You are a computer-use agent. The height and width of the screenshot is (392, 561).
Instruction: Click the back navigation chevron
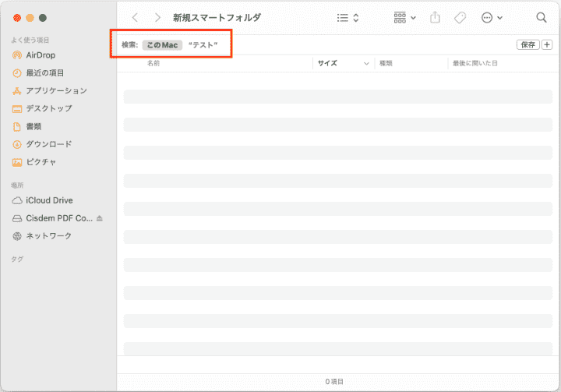(x=135, y=17)
